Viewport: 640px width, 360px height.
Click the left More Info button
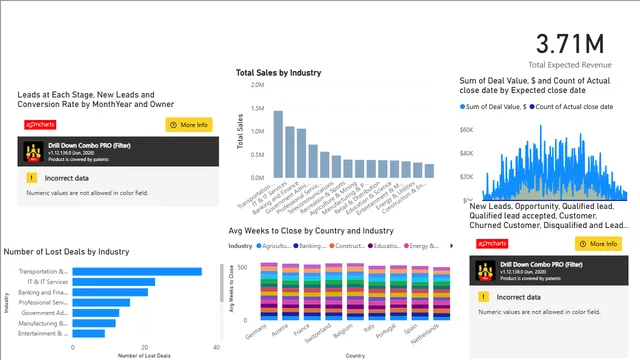[x=189, y=125]
